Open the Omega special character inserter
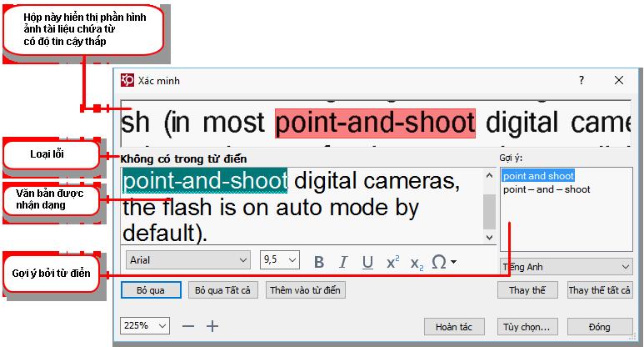The image size is (644, 347). (439, 261)
